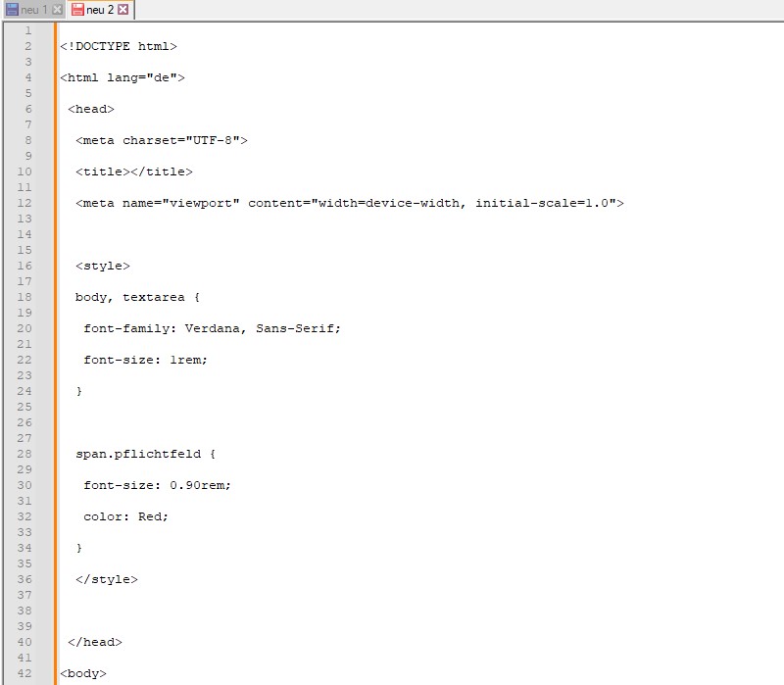The height and width of the screenshot is (685, 784).
Task: Click line number 36 in the margin
Action: (24, 579)
